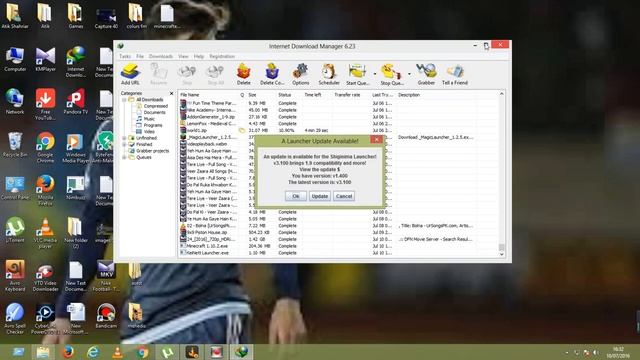Screen dimensions: 640x360
Task: Open the Recycle Bin desktop icon
Action: pos(15,144)
